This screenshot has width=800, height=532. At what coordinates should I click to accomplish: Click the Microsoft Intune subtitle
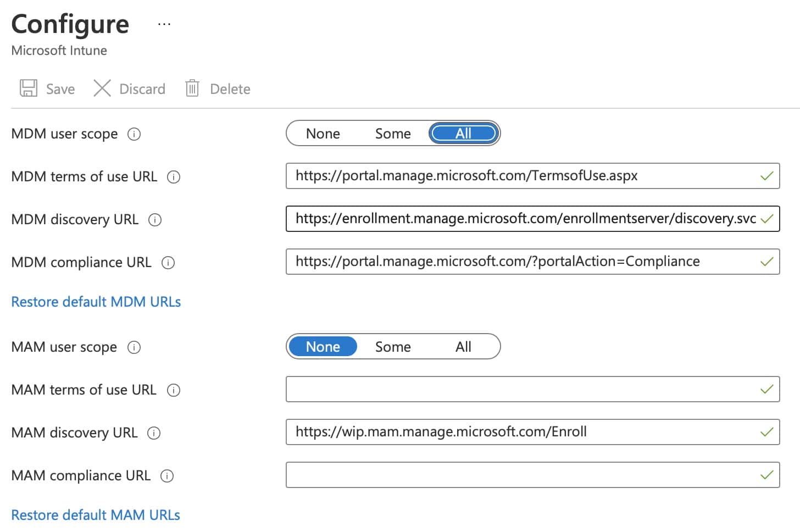[59, 51]
